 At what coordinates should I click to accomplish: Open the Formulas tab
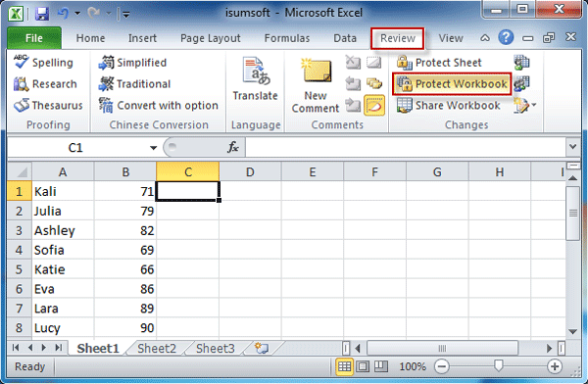[x=287, y=38]
